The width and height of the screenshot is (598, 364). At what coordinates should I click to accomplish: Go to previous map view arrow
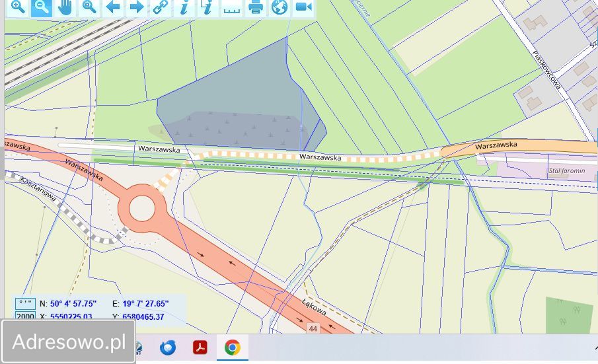pyautogui.click(x=113, y=7)
